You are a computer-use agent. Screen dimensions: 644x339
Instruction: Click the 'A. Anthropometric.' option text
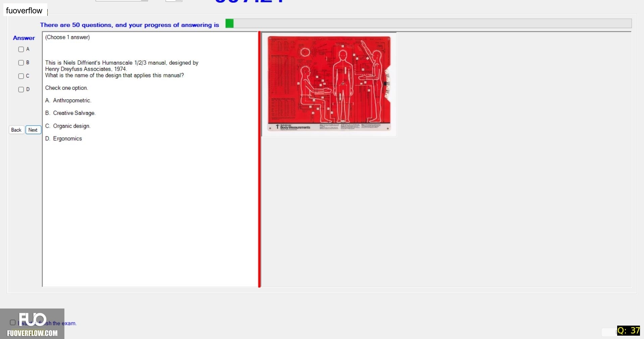(x=68, y=100)
